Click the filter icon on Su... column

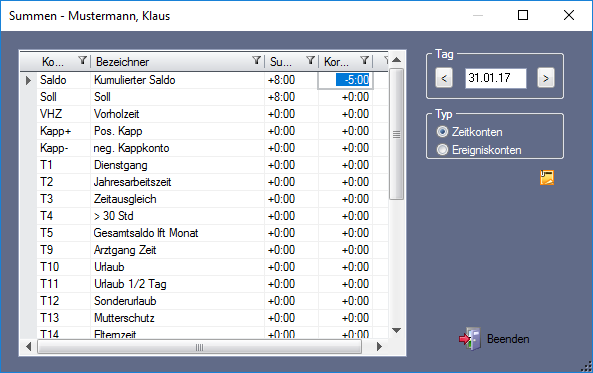pos(310,61)
